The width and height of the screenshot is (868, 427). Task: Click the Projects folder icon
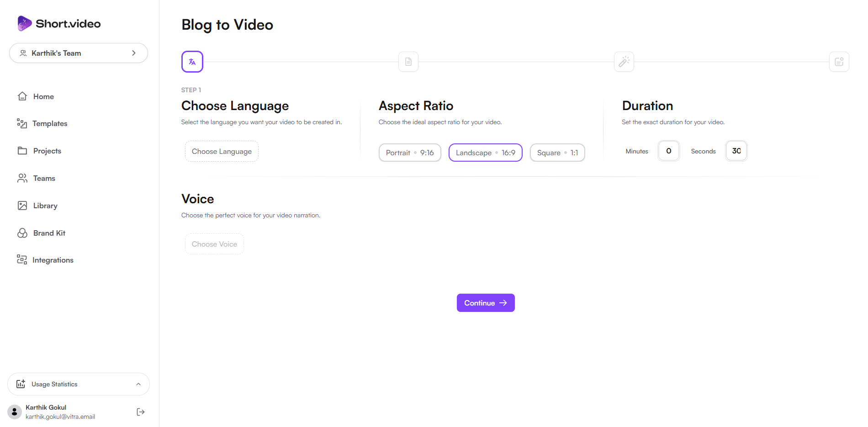coord(22,151)
